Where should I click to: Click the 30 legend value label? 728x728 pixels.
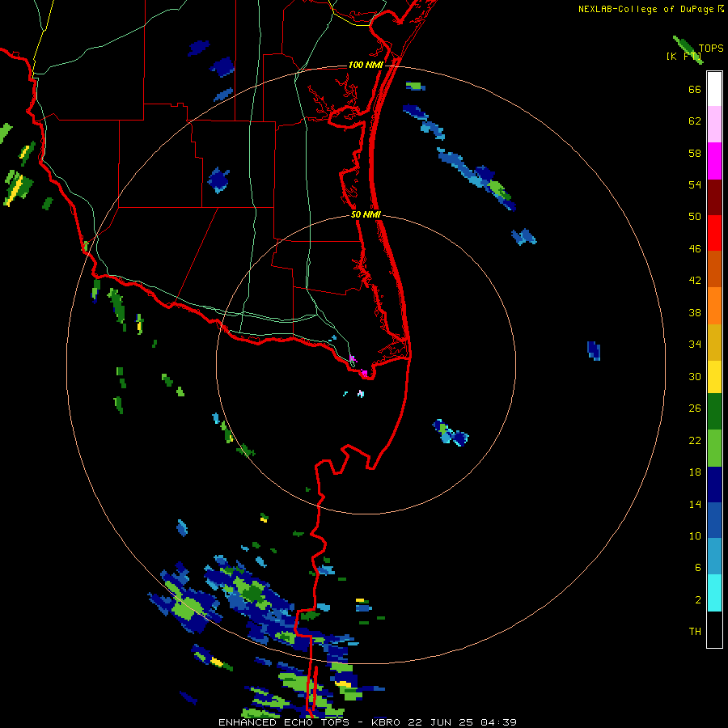point(695,376)
